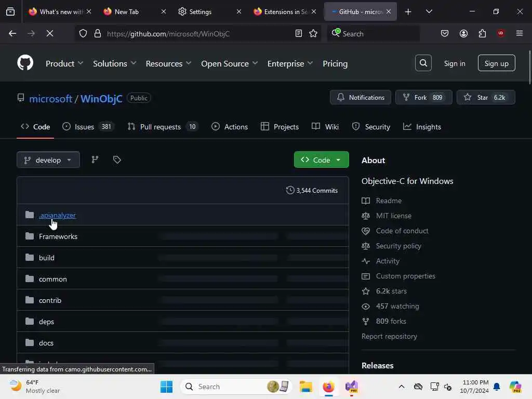Screen dimensions: 532x399
Task: Click the Firefox Search box
Action: [x=373, y=34]
